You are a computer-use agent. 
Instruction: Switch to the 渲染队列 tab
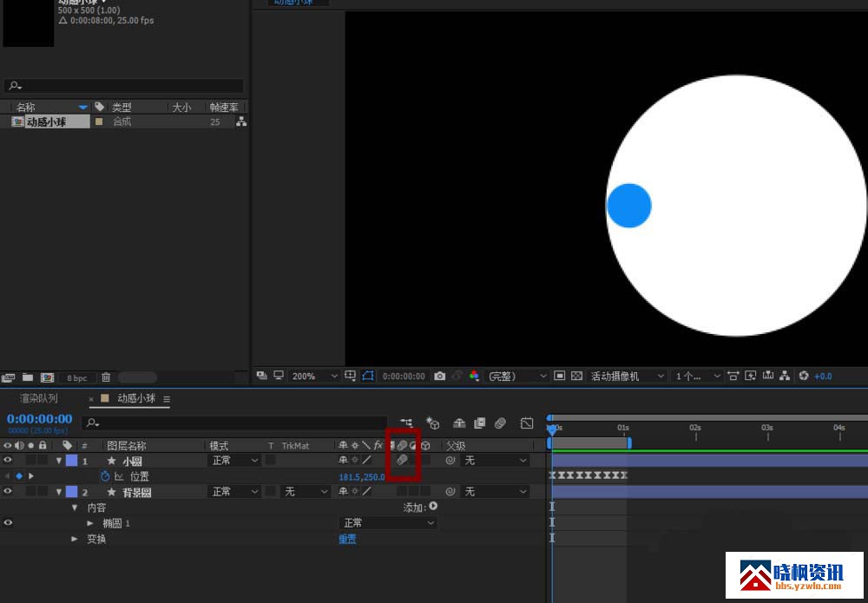pos(39,398)
